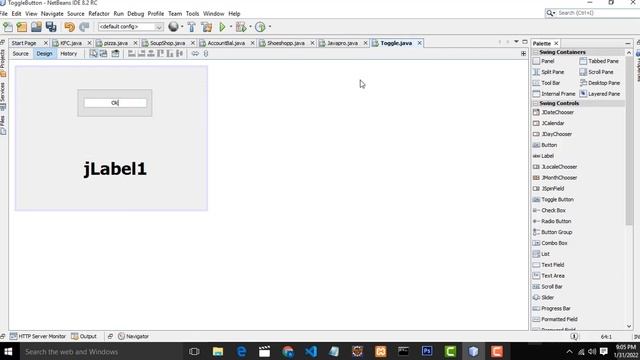Open the Refactor menu
Viewport: 640px width, 360px height.
click(99, 13)
